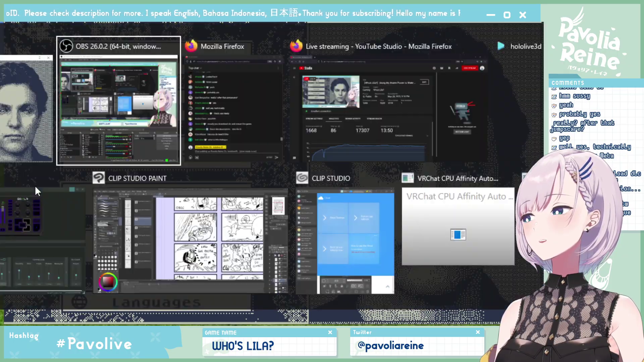Click the Clip Studio launcher icon
Image resolution: width=644 pixels, height=362 pixels.
point(302,178)
